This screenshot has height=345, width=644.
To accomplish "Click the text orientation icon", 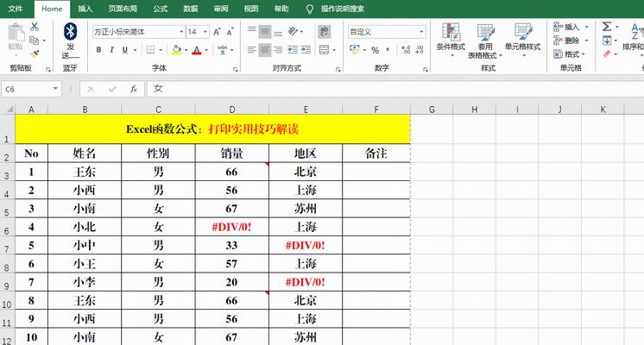I will (294, 32).
